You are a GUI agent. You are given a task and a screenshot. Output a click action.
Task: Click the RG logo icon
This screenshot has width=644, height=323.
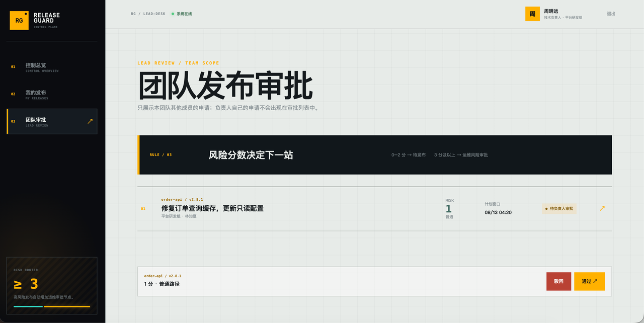pos(19,21)
